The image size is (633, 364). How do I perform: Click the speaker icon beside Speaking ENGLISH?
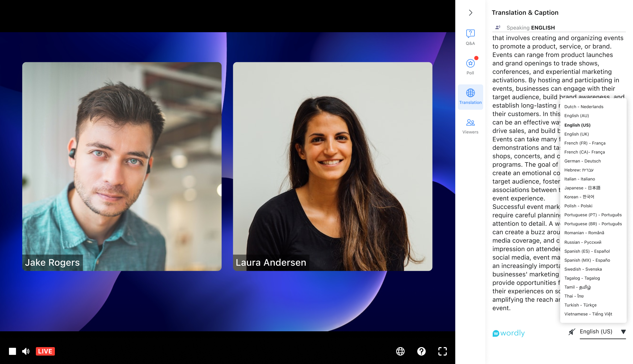498,27
